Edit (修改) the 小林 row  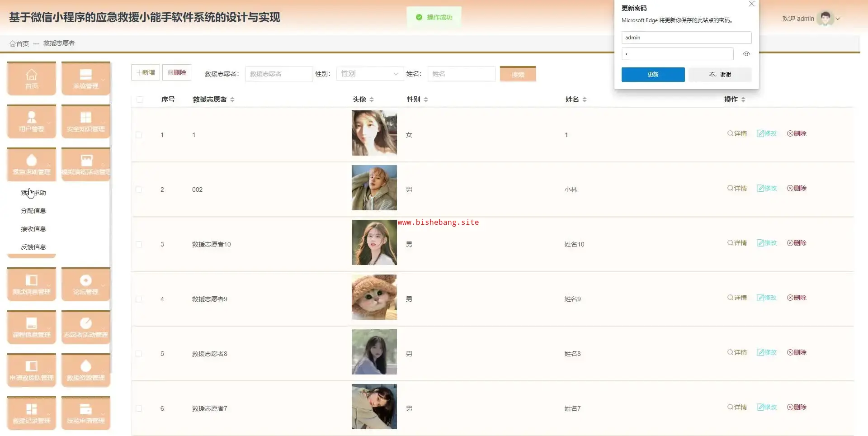[767, 188]
